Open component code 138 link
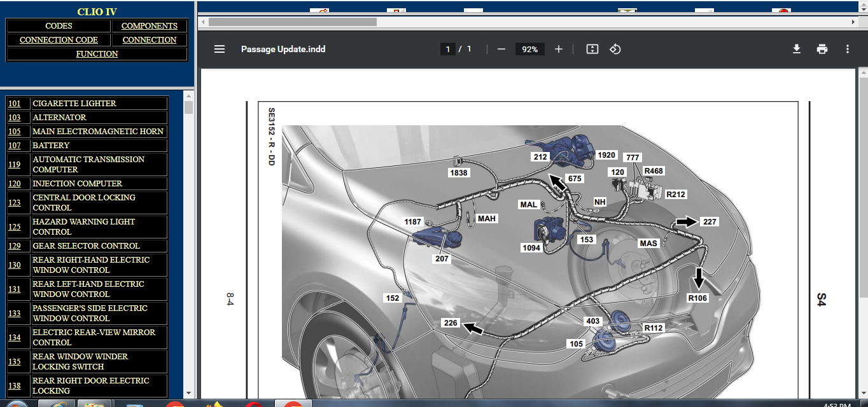 pos(15,385)
